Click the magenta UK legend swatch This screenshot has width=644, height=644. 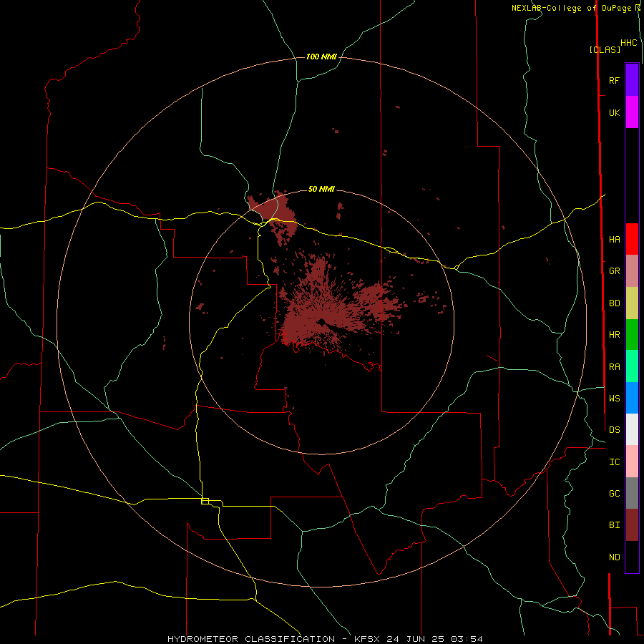coord(632,112)
